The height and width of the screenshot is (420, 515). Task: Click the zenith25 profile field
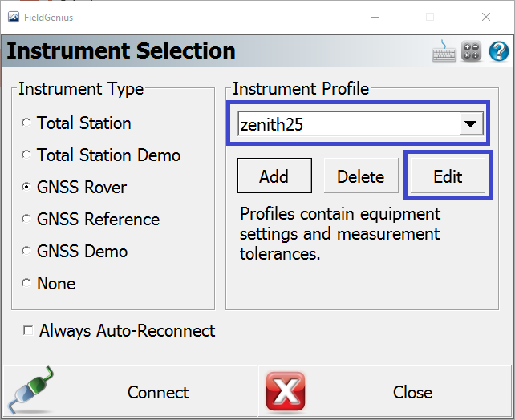point(345,124)
